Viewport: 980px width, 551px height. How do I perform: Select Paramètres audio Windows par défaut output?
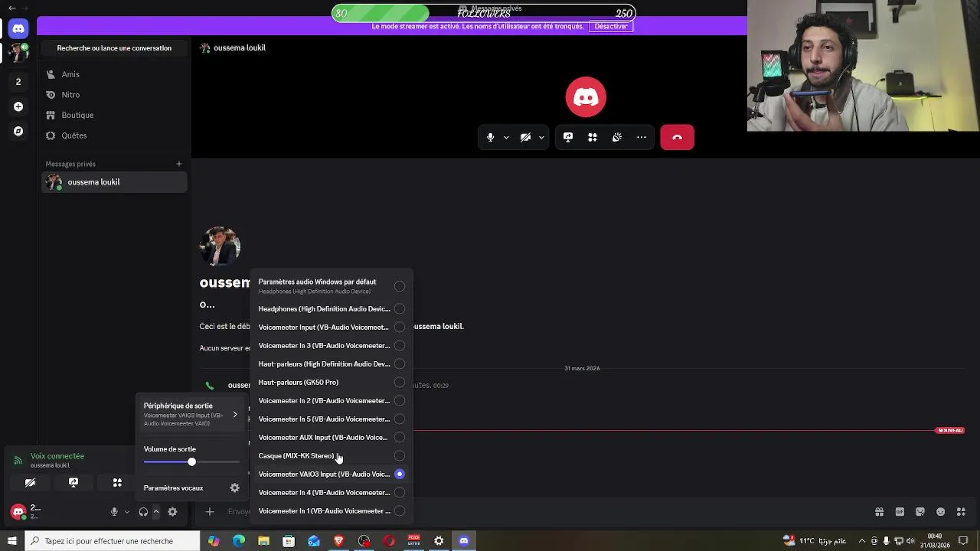[332, 285]
